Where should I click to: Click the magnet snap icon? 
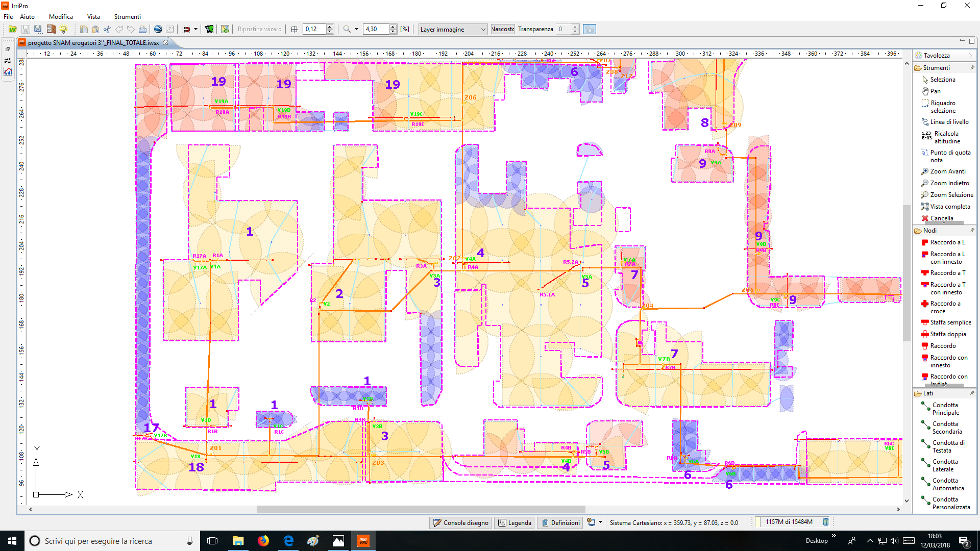point(187,29)
